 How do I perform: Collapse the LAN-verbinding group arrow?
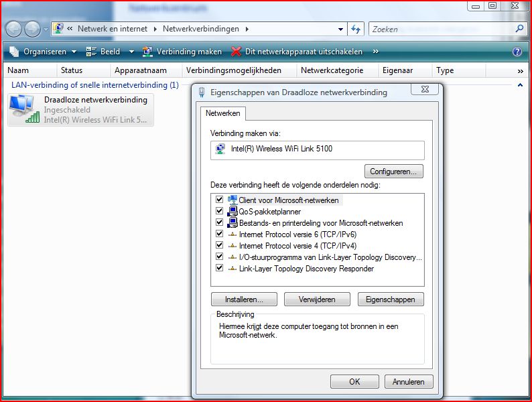(520, 85)
